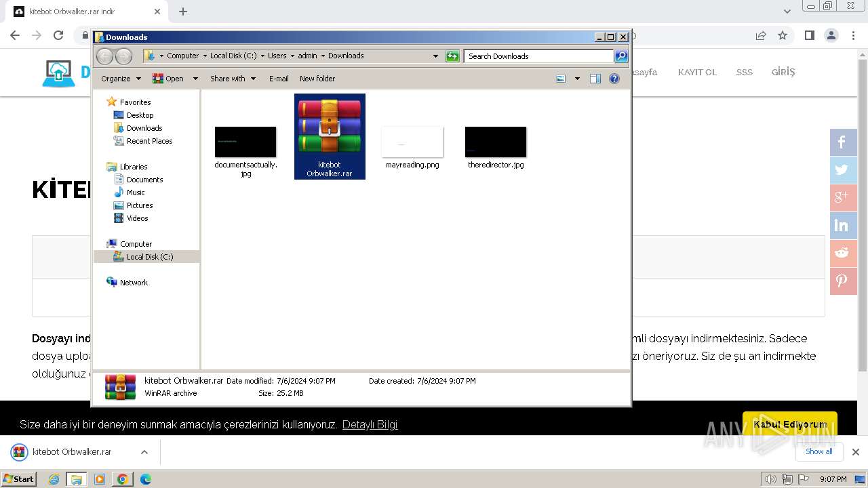Select Computer in the navigation pane
The width and height of the screenshot is (868, 488).
pyautogui.click(x=136, y=244)
